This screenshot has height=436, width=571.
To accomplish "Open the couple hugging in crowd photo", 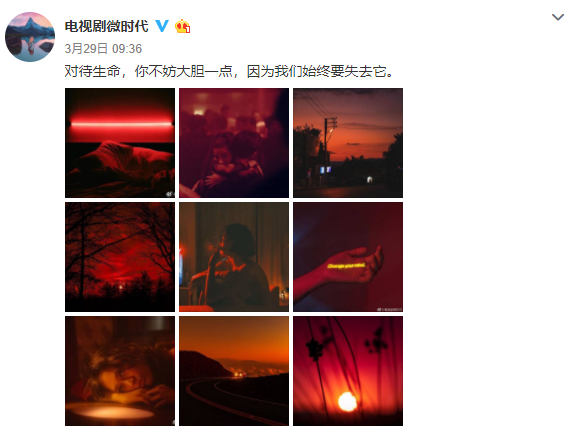I will [234, 143].
